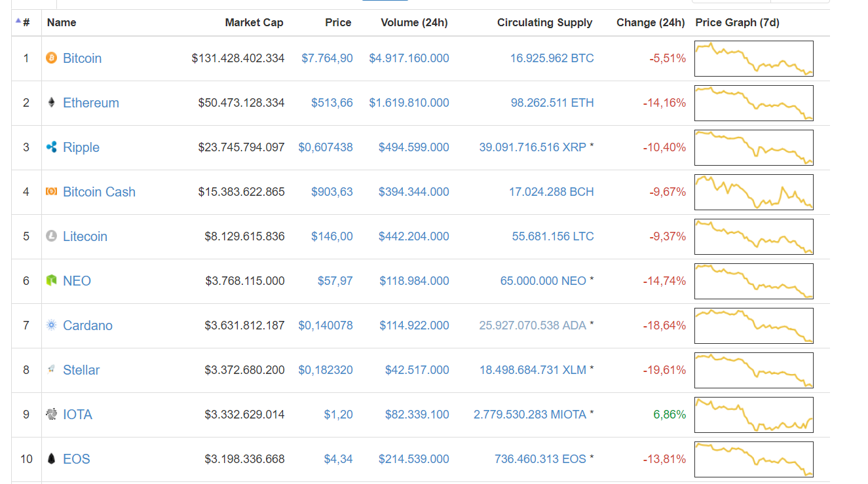The width and height of the screenshot is (868, 484).
Task: Open IOTA's 7-day price graph
Action: pos(753,415)
